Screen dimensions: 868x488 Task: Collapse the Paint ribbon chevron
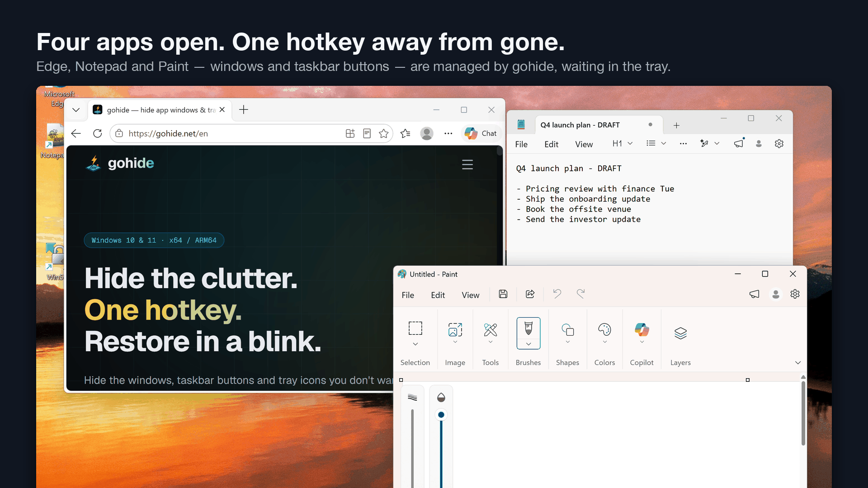coord(798,363)
